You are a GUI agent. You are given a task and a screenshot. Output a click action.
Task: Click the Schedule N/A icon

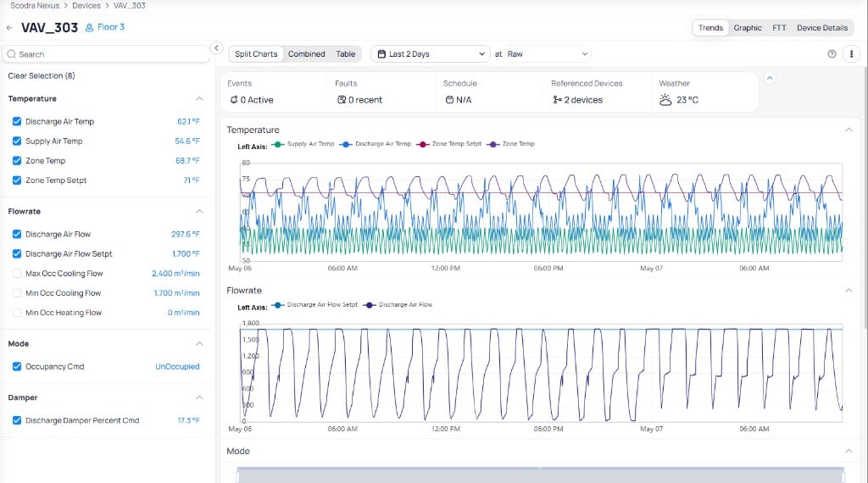449,100
